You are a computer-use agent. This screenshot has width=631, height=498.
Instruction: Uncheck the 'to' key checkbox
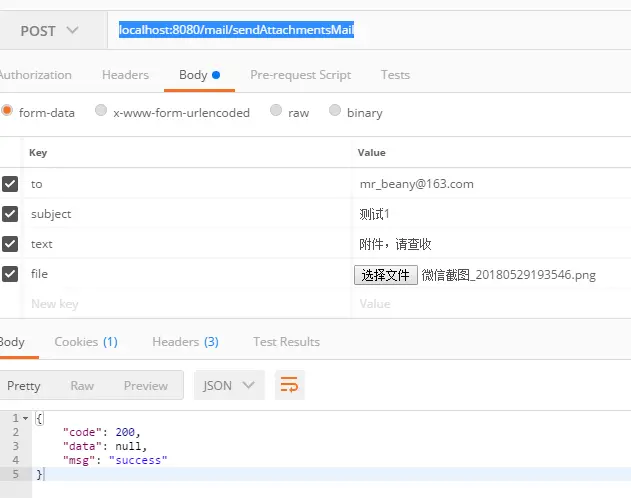[x=10, y=184]
